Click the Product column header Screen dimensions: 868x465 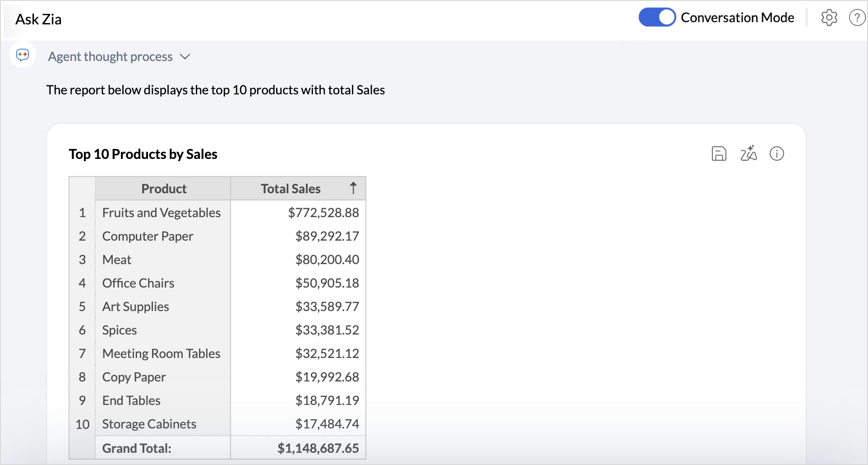pos(163,189)
